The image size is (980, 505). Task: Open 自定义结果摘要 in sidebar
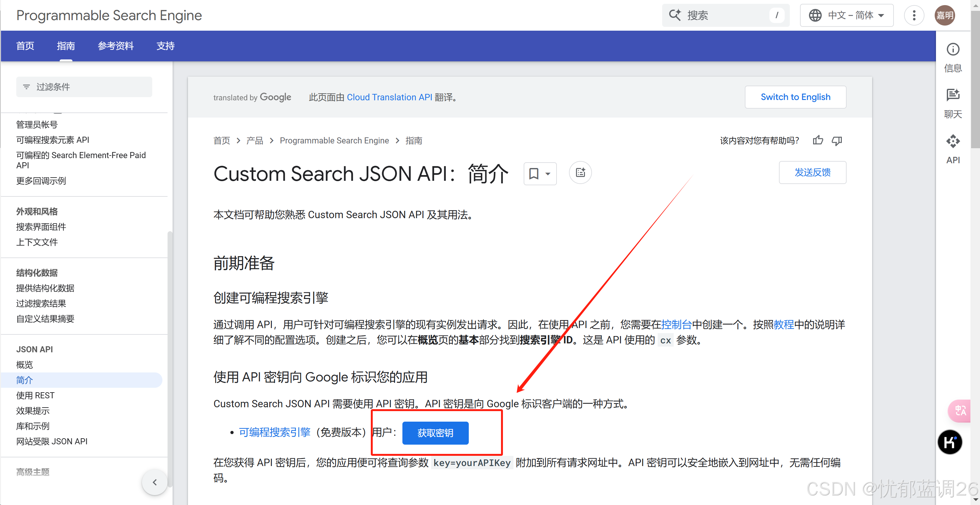45,318
